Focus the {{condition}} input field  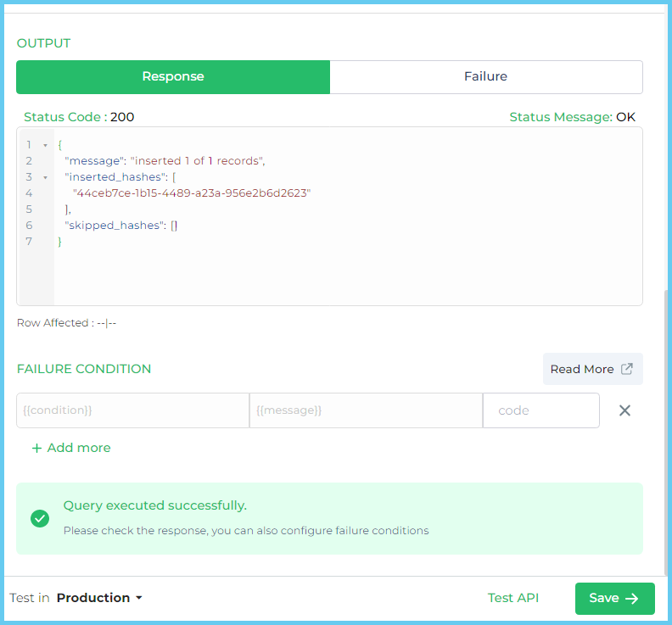point(132,410)
